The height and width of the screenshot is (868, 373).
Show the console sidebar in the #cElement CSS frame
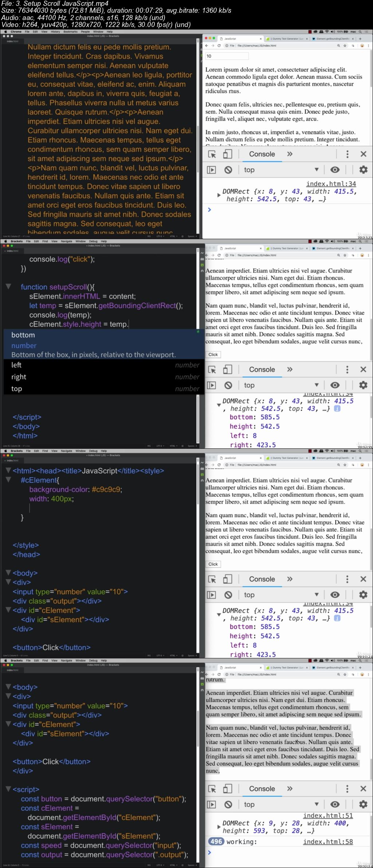tap(211, 595)
